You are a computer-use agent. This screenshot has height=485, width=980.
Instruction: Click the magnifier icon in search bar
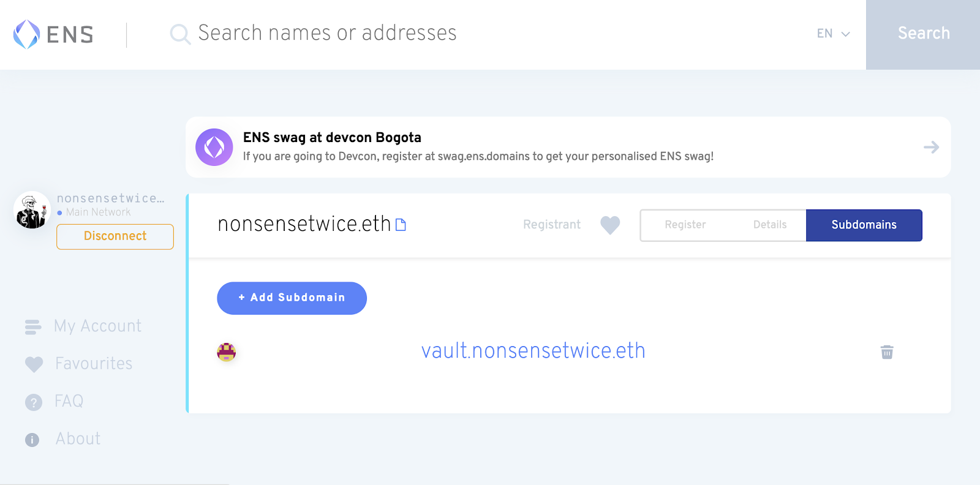179,34
